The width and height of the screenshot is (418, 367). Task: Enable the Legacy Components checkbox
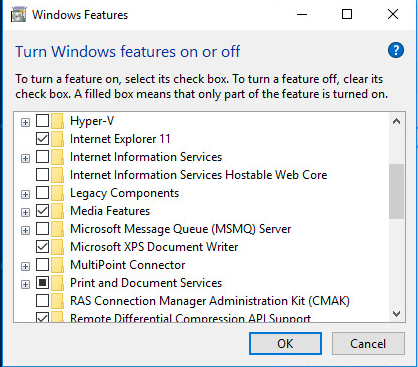click(42, 193)
